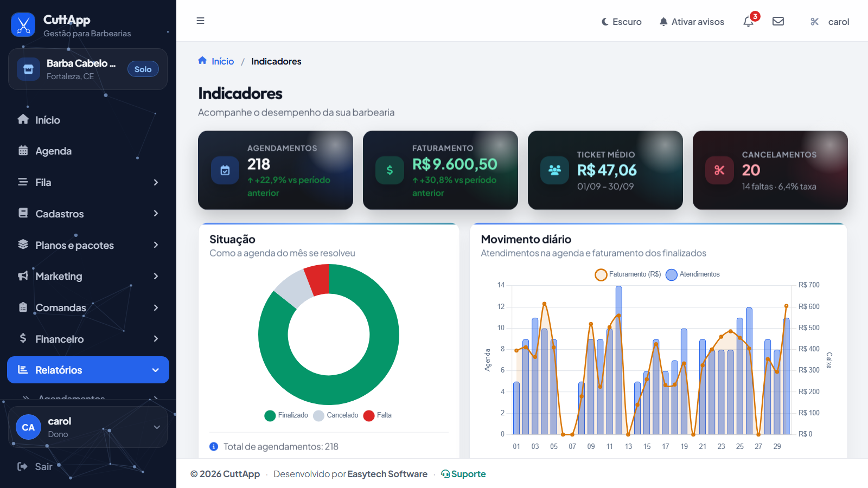Open carol Dono profile dropdown chevron
The image size is (868, 488).
tap(157, 427)
